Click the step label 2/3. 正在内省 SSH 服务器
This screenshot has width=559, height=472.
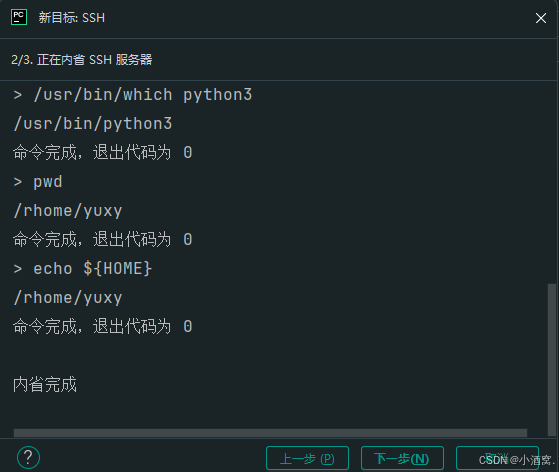pos(82,60)
